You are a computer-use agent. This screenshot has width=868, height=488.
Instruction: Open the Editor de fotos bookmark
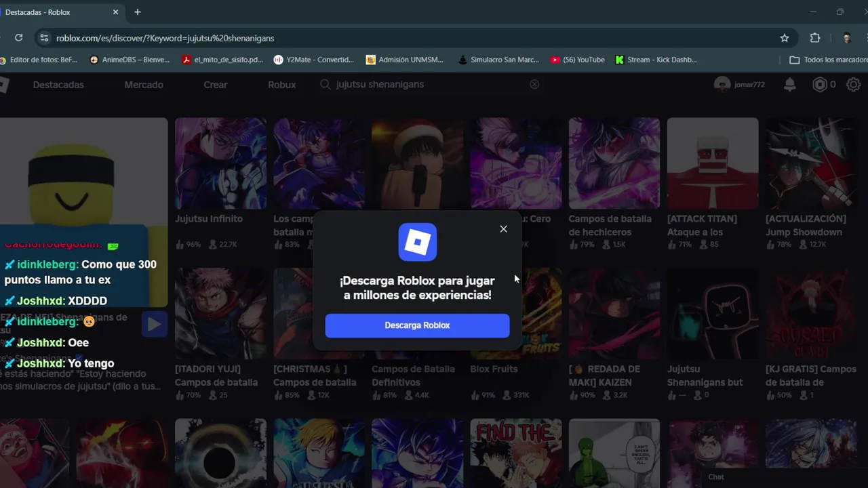pos(39,60)
